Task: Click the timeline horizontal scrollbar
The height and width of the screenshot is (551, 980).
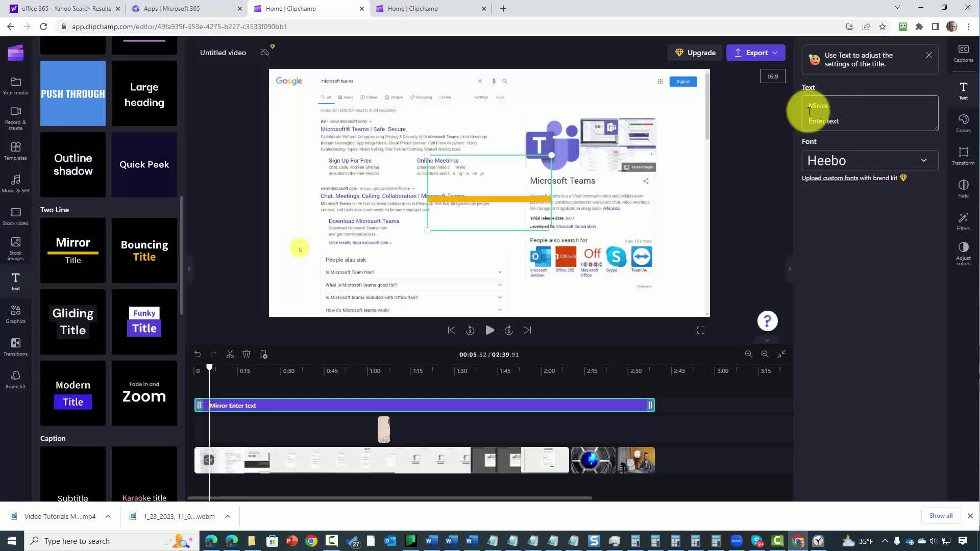Action: [x=389, y=498]
